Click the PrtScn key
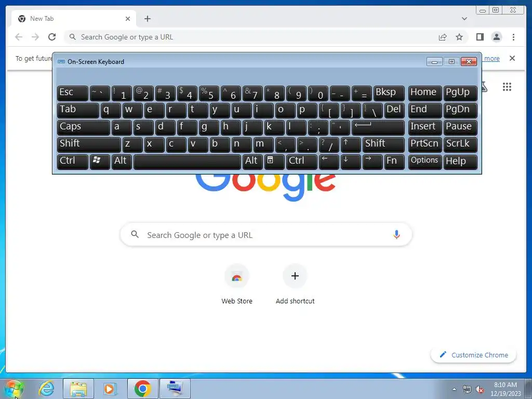The image size is (532, 399). (425, 144)
